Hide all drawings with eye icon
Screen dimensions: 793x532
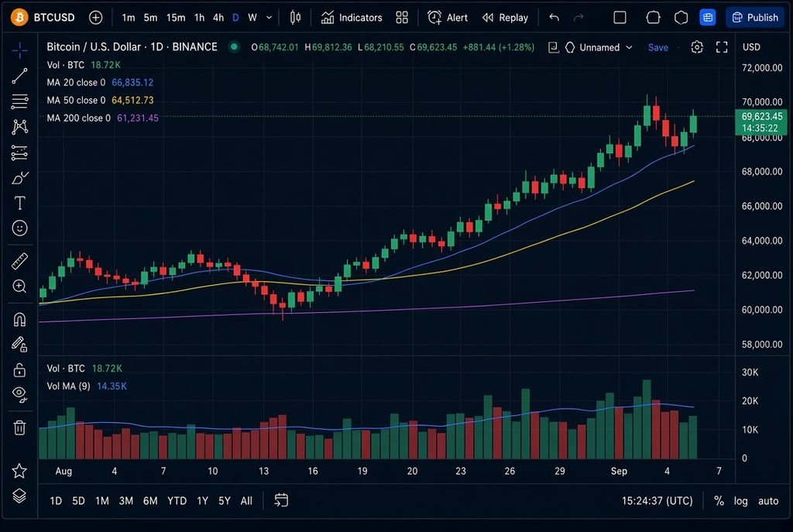coord(19,394)
